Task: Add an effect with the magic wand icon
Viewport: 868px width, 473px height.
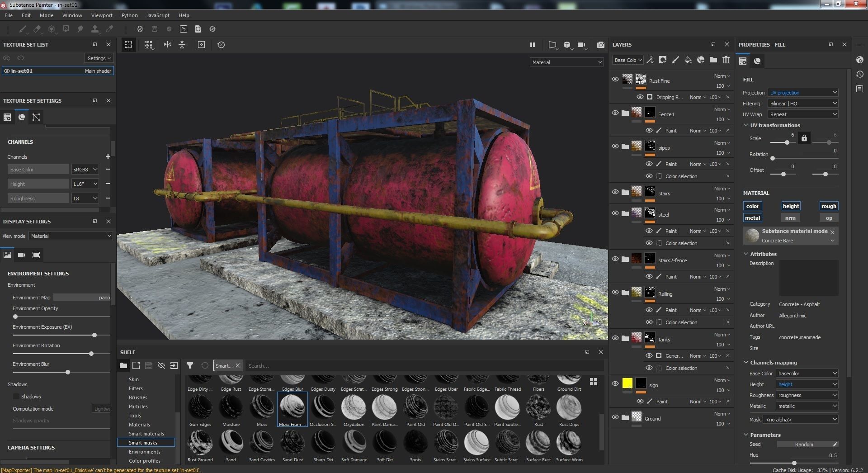Action: pyautogui.click(x=651, y=60)
